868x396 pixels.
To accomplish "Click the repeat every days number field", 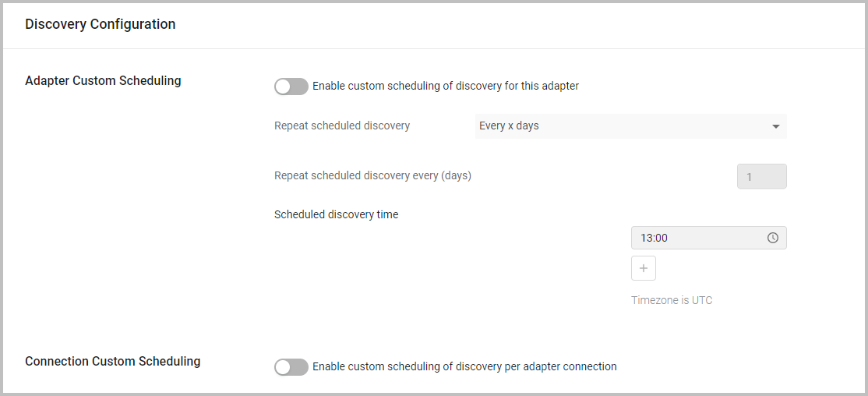I will point(761,177).
